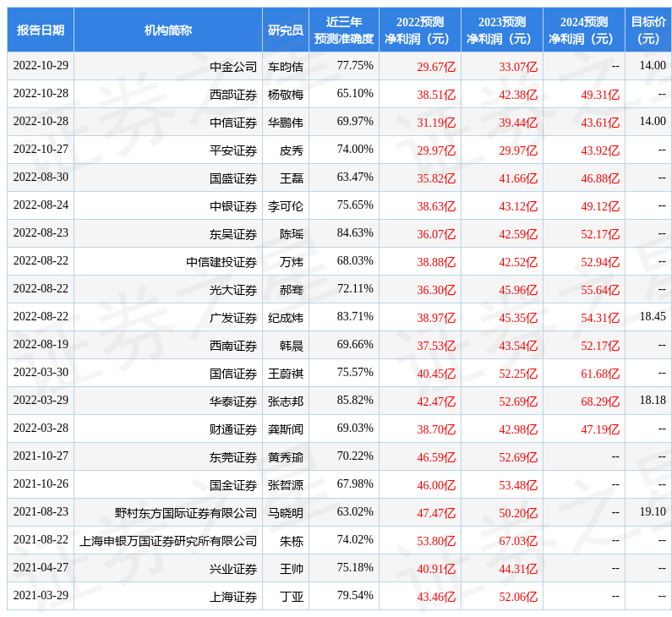Click the 近三年预测准确度 column header
The width and height of the screenshot is (672, 617).
[x=344, y=30]
